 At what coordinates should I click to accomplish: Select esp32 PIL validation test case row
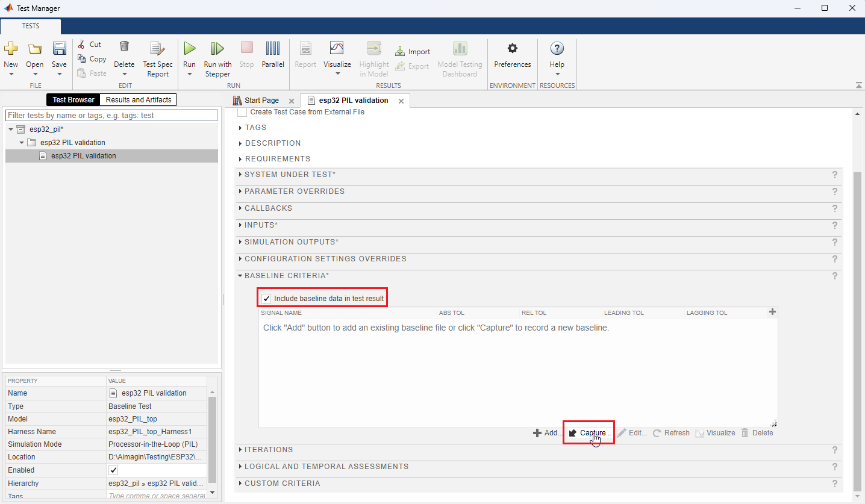click(x=111, y=156)
